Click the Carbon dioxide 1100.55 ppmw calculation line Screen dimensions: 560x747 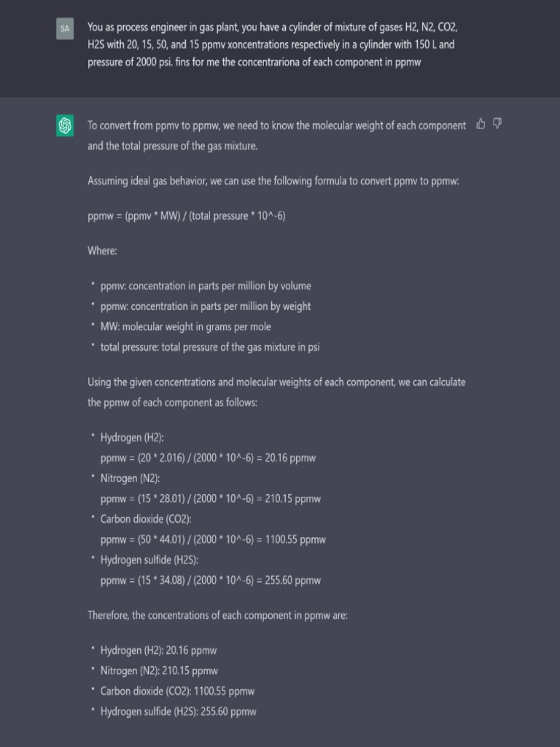[x=213, y=540]
